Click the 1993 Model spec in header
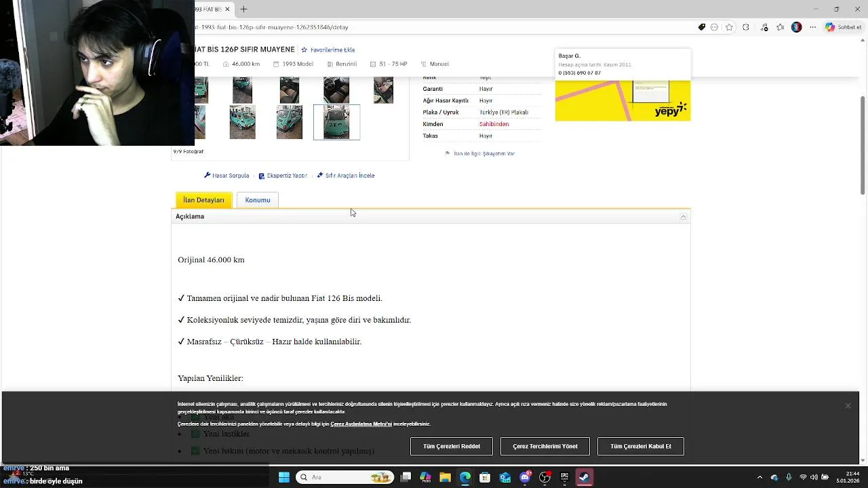The image size is (868, 488). (x=293, y=64)
